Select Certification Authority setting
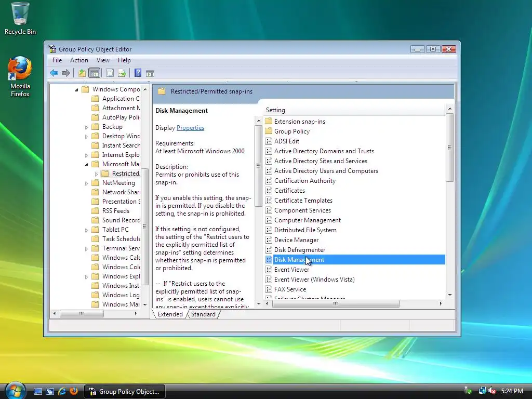This screenshot has height=399, width=532. [304, 181]
